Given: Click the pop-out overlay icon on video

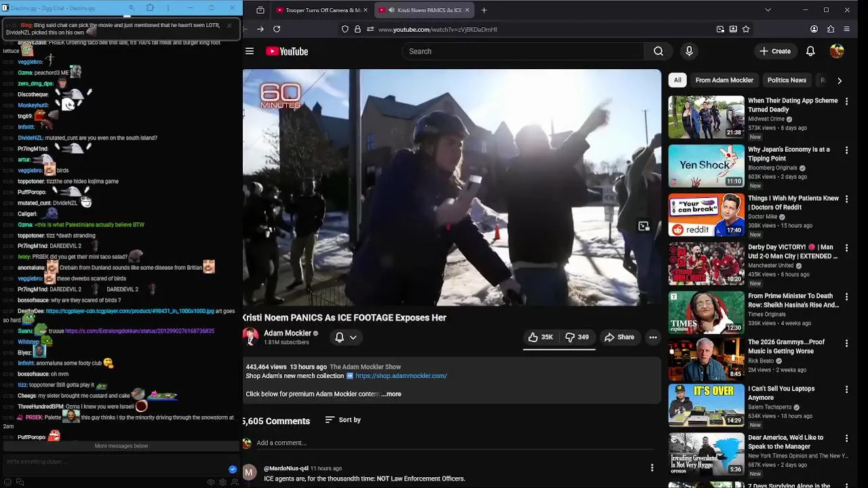Looking at the screenshot, I should tap(644, 226).
